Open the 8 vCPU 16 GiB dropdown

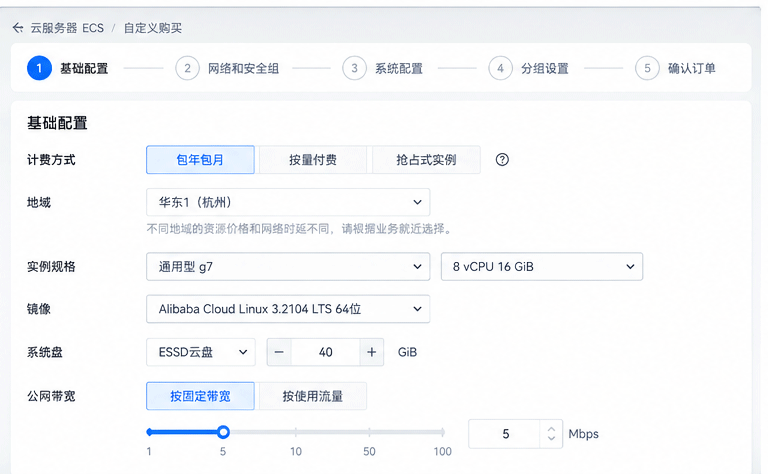point(542,266)
